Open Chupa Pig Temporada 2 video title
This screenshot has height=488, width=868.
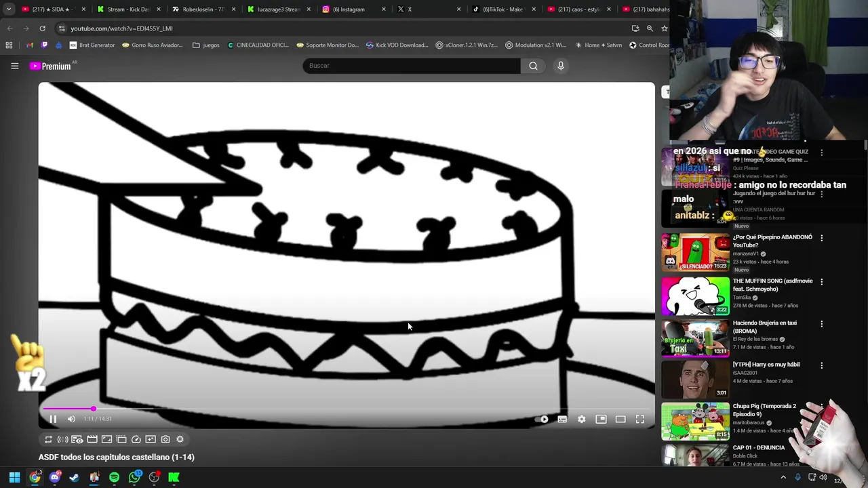[764, 410]
